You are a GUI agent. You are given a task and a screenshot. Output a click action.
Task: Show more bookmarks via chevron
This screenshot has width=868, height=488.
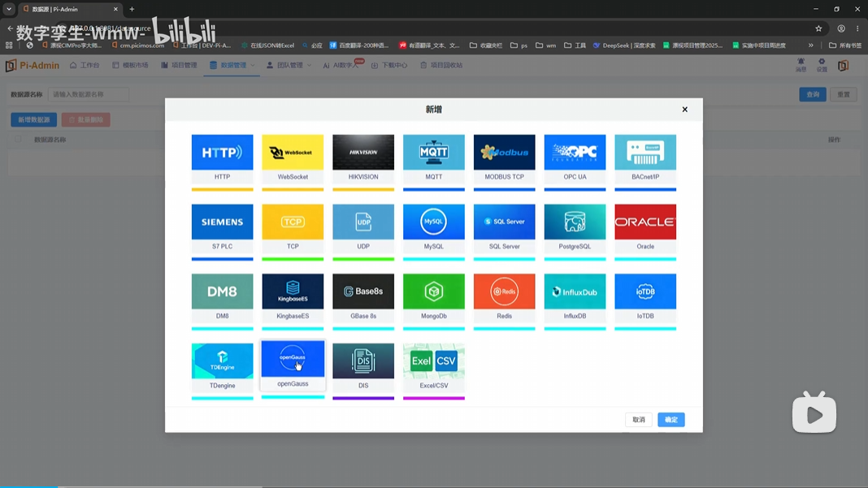point(811,45)
